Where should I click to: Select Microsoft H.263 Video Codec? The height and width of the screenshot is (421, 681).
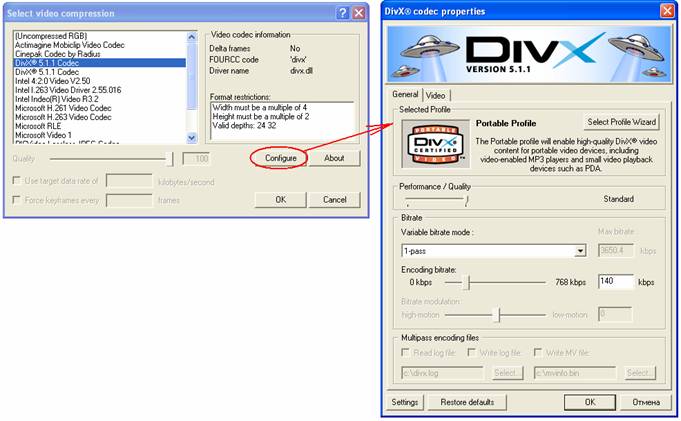click(100, 117)
